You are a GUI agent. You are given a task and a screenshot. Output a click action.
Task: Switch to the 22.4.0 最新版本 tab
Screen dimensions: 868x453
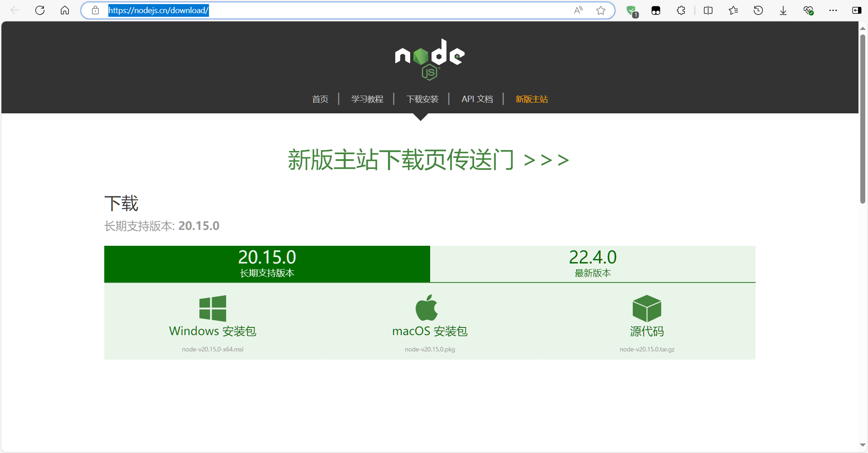593,264
